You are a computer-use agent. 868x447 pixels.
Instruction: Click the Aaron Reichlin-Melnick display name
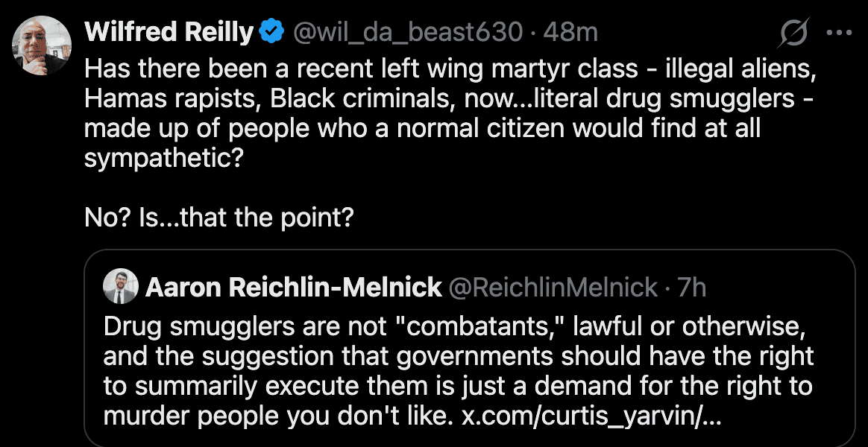tap(294, 287)
